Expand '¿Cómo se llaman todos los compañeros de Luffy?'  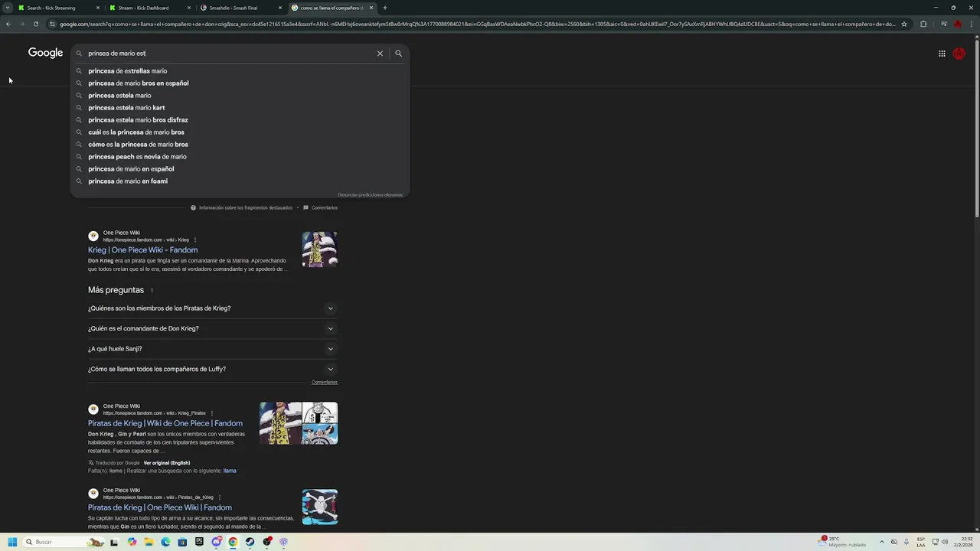212,369
